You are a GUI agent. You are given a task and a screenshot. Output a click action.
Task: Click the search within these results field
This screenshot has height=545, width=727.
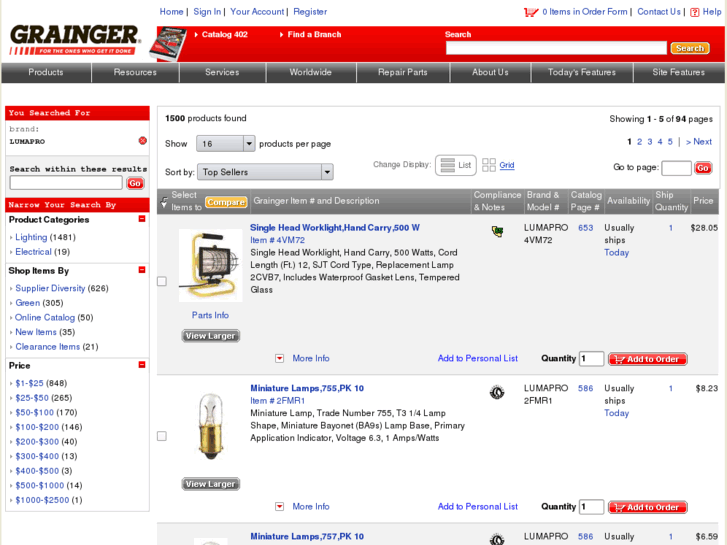click(x=66, y=183)
